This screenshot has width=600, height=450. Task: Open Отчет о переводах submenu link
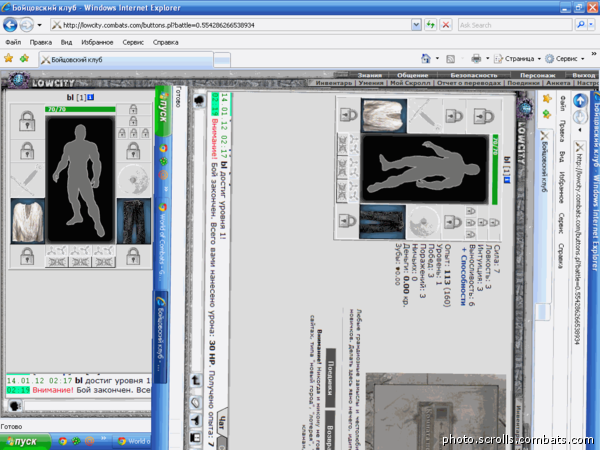469,83
